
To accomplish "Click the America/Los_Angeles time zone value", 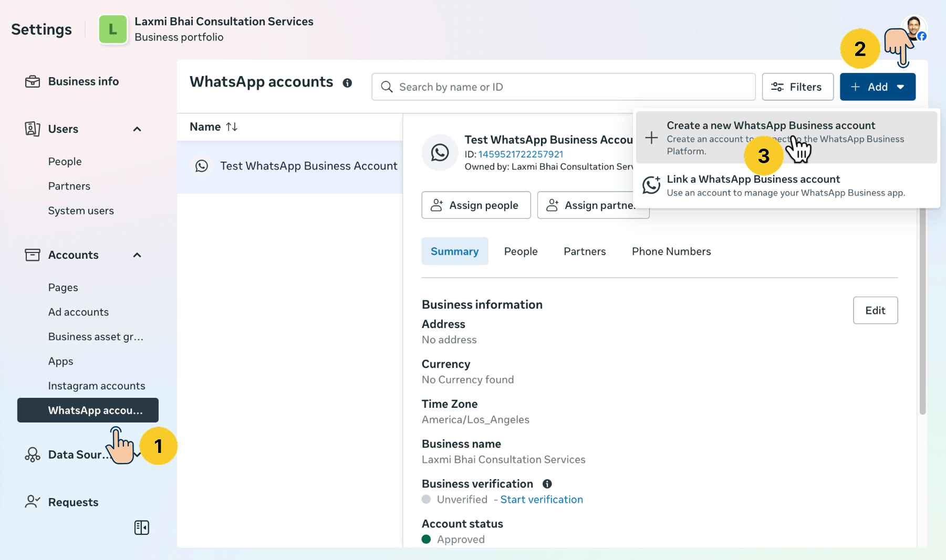I will [x=475, y=420].
